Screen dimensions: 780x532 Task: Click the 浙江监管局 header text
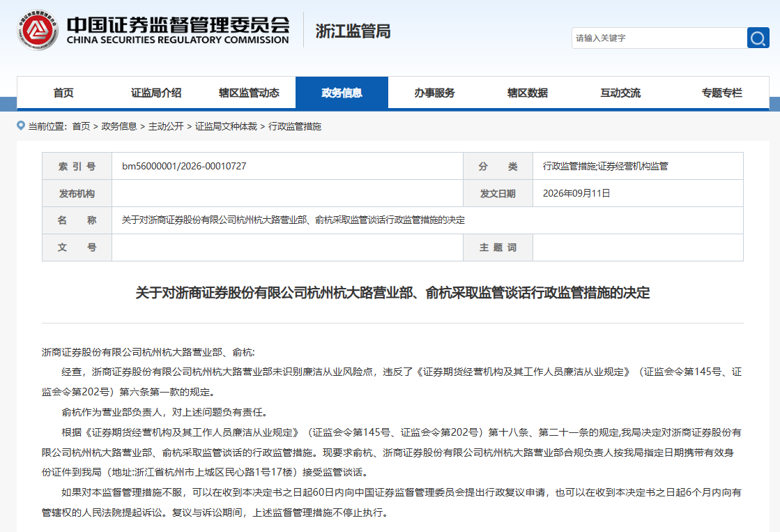point(353,31)
